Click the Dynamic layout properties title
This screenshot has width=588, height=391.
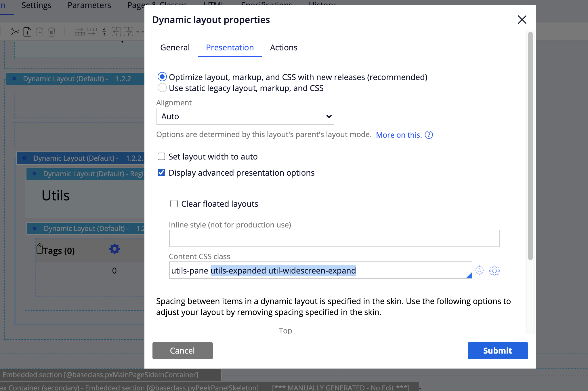tap(211, 20)
